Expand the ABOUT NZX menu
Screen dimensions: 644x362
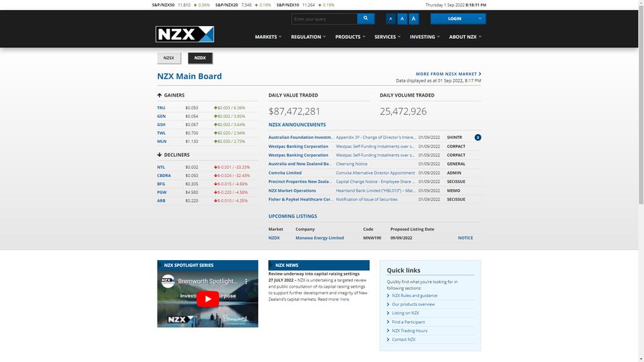click(x=465, y=37)
